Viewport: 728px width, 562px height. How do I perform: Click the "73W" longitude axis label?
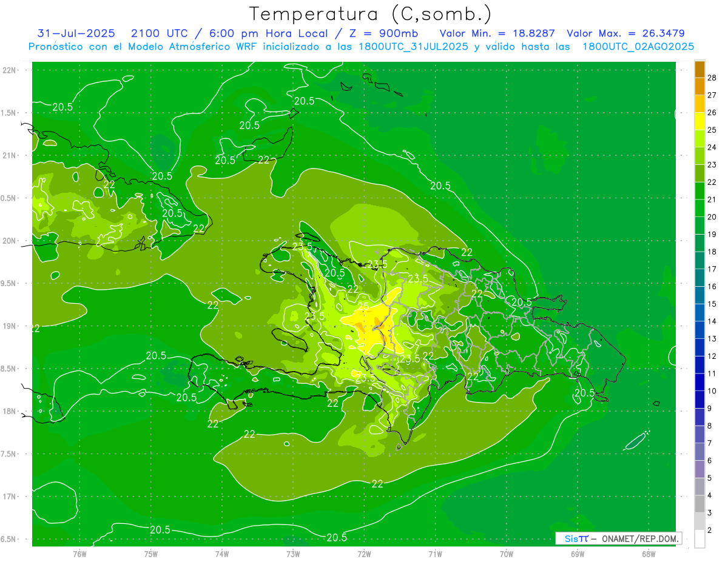(x=293, y=554)
